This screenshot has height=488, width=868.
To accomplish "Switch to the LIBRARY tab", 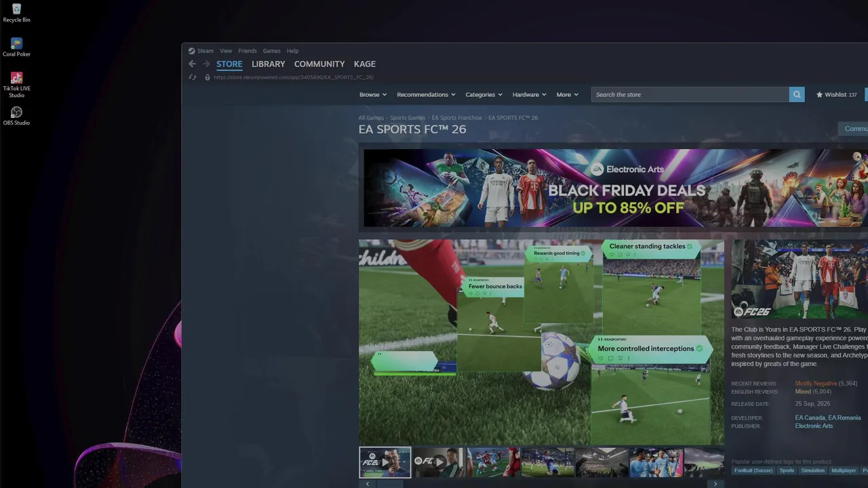I will tap(269, 64).
